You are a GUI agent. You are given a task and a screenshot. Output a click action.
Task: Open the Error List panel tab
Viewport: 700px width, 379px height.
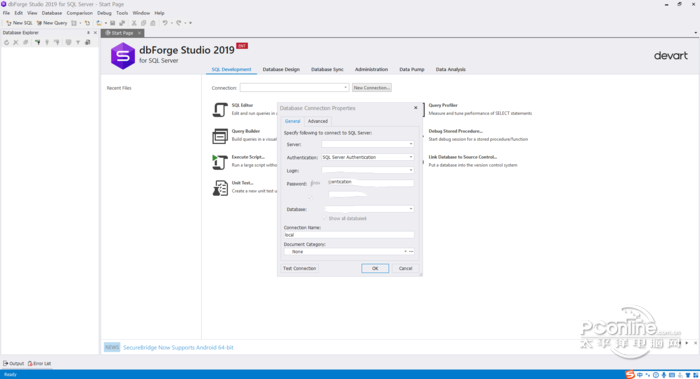point(40,363)
